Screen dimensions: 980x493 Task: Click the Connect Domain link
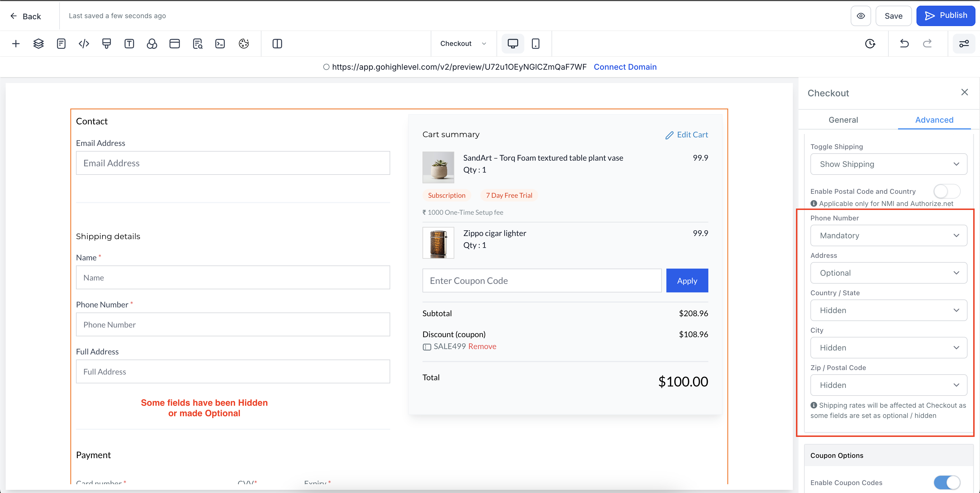pos(625,67)
